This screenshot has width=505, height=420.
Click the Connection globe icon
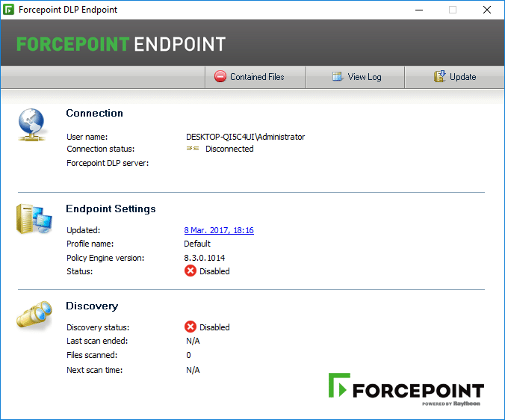[x=31, y=125]
